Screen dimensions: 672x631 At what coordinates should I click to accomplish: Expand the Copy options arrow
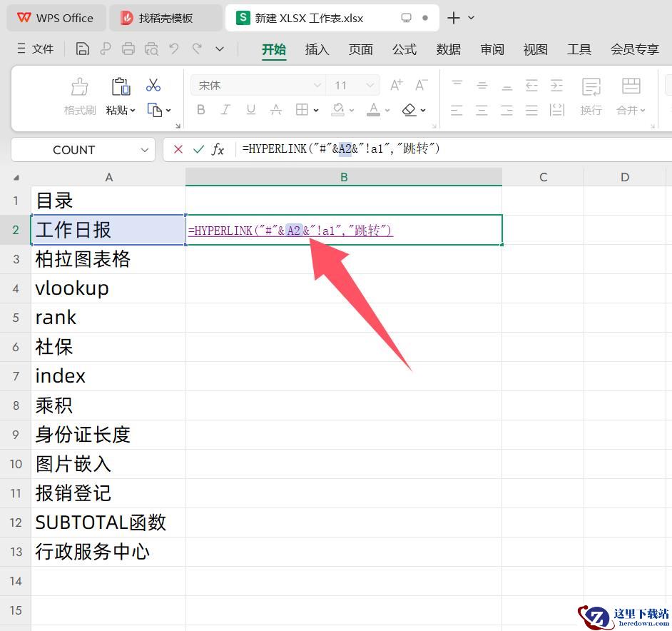click(168, 110)
